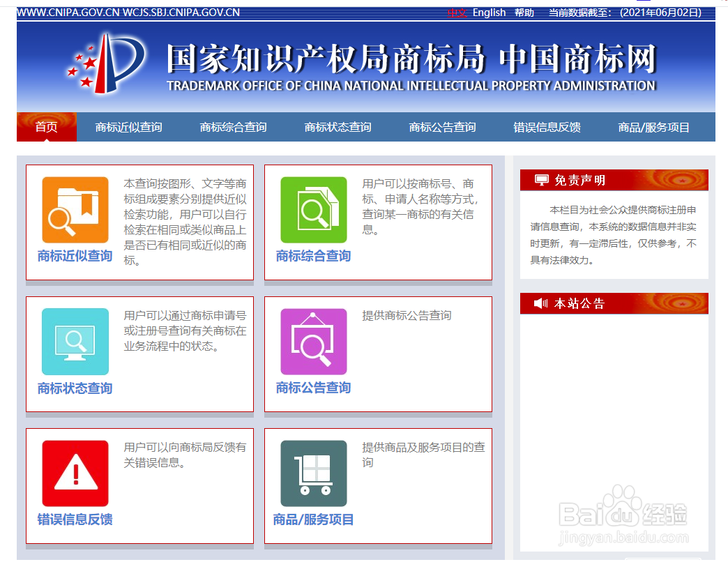Image resolution: width=728 pixels, height=562 pixels.
Task: Select 商标综合查询 in the navigation bar
Action: click(x=233, y=127)
